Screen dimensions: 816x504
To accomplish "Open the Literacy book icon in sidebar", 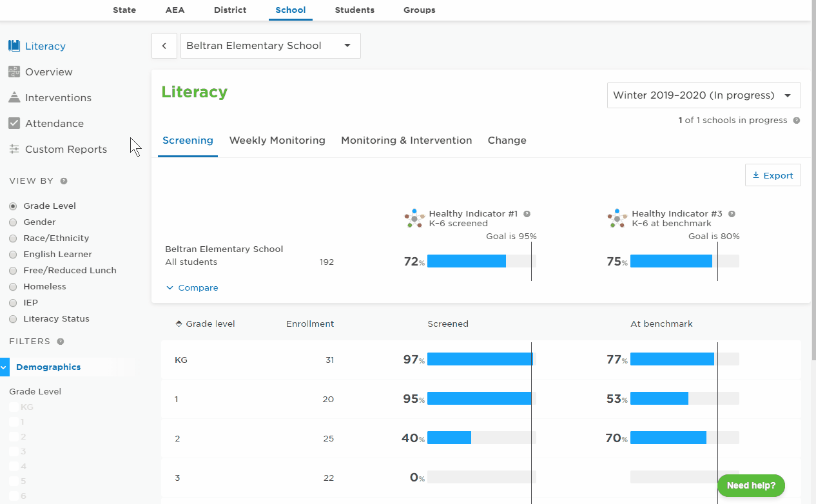I will coord(14,46).
